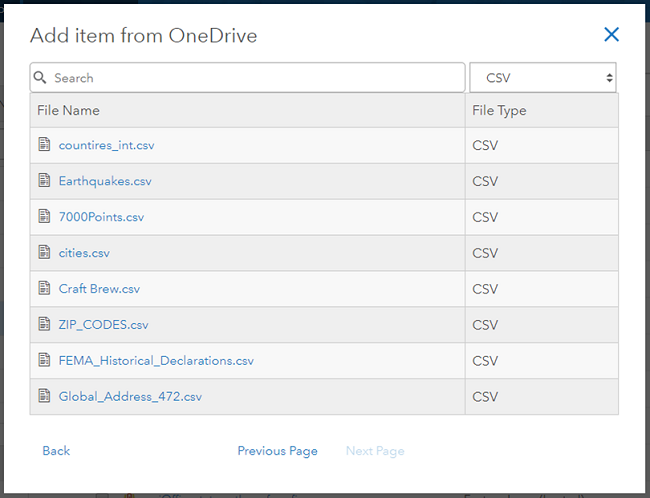
Task: Select the Earthquakes.csv file link
Action: pos(105,181)
